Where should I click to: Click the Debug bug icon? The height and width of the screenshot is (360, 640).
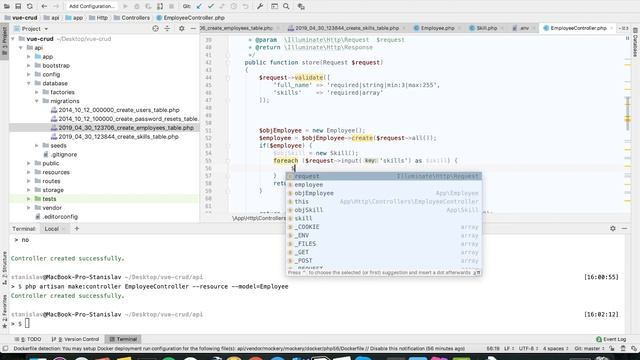click(137, 6)
